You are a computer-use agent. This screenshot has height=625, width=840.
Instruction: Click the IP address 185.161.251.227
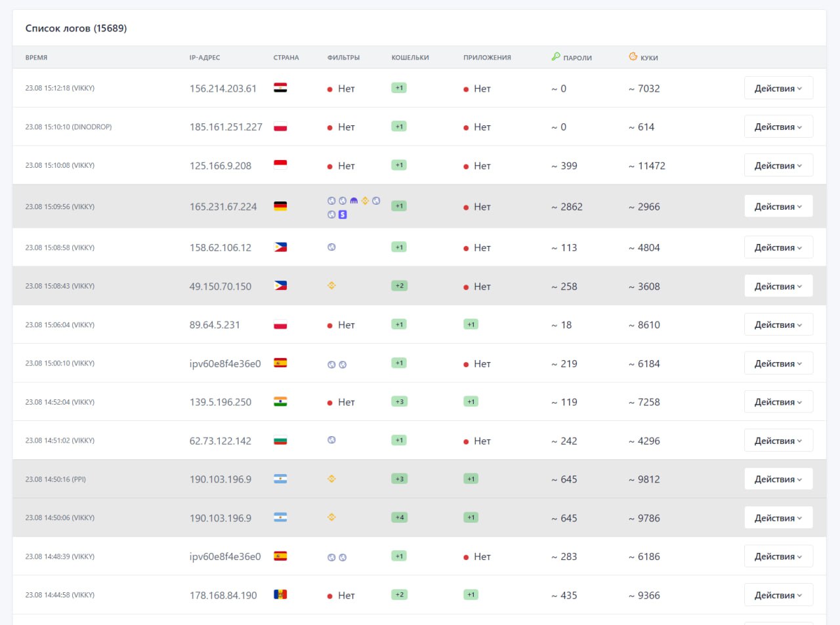[226, 127]
